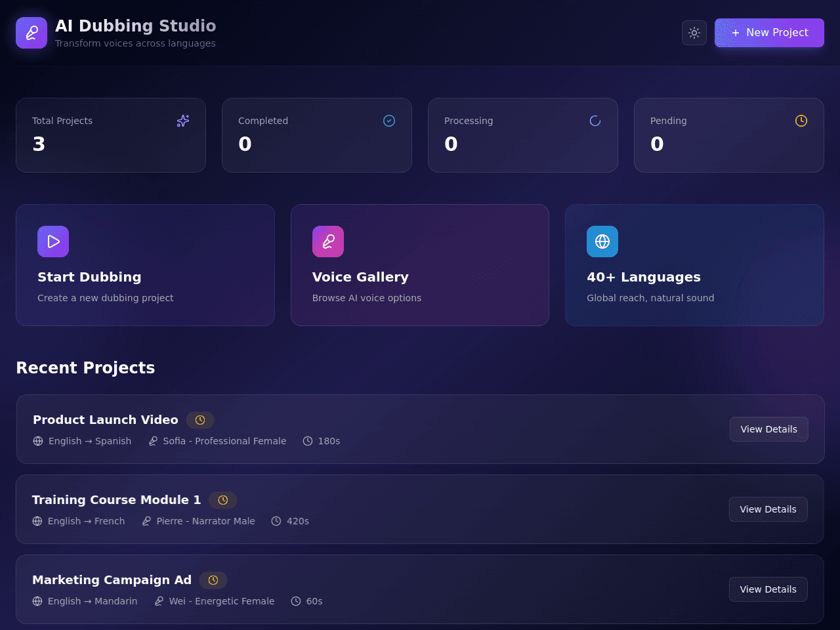The width and height of the screenshot is (840, 630).
Task: Click the sparkles icon in Total Projects
Action: (183, 121)
